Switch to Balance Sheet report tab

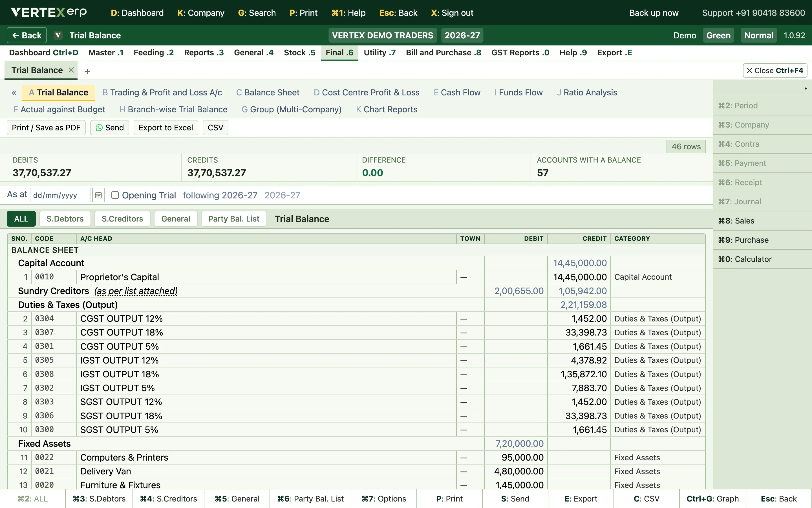268,92
